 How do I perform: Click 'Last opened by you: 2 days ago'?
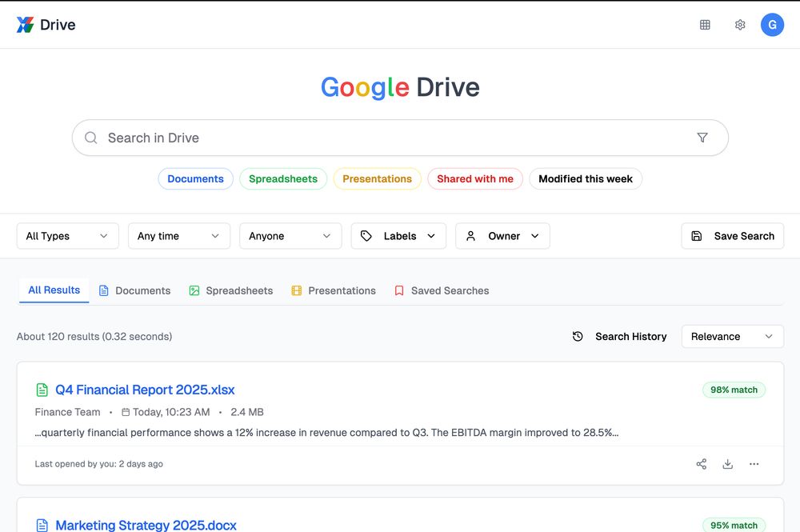pos(98,464)
